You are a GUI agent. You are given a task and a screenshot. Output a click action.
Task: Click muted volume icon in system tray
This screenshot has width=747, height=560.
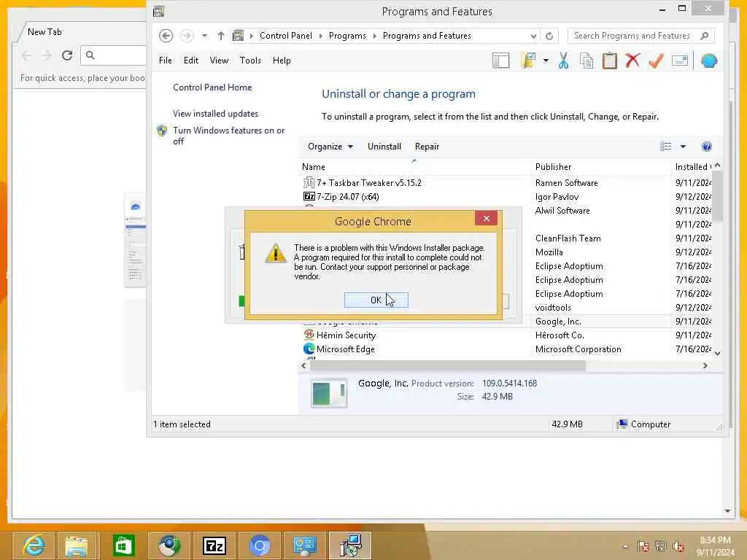pos(678,545)
